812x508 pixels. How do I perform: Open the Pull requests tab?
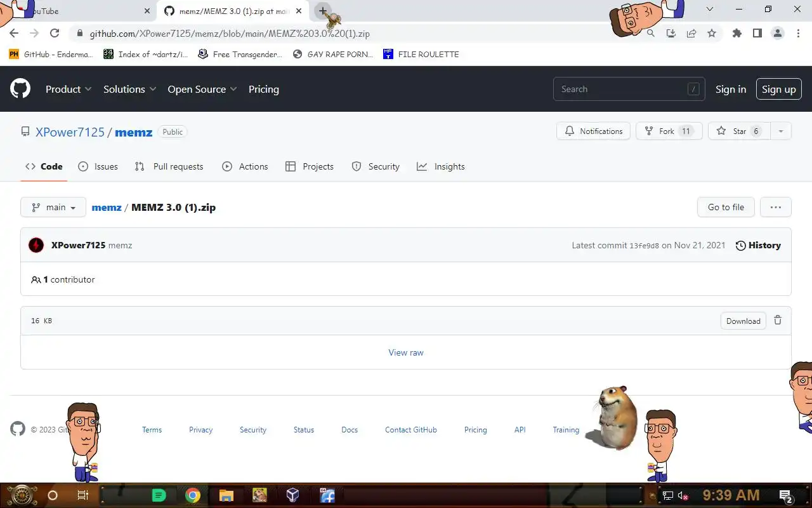(x=169, y=166)
